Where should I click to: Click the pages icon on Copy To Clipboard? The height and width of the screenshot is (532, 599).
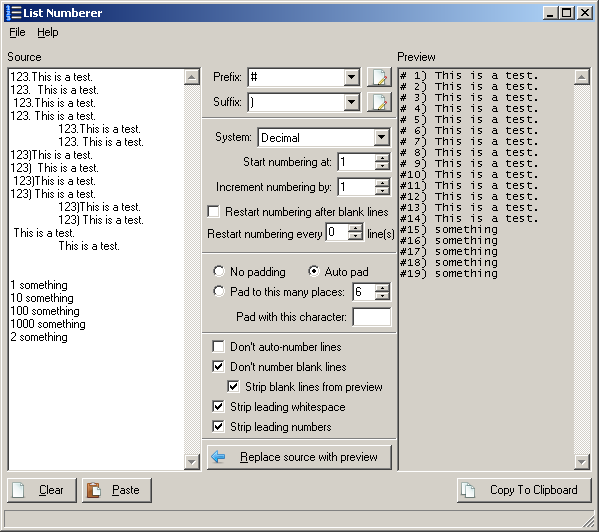(468, 490)
